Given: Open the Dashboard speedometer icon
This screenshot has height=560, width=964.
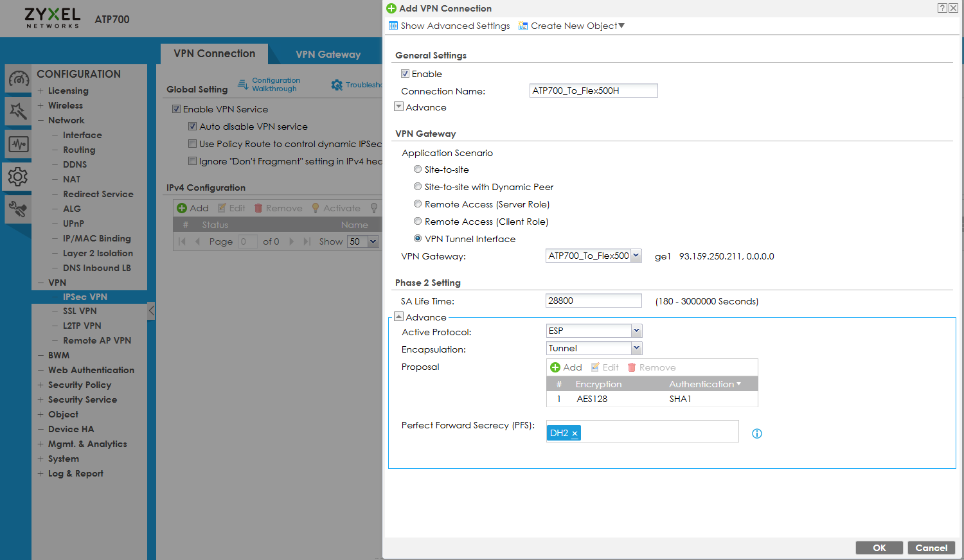Looking at the screenshot, I should tap(17, 79).
